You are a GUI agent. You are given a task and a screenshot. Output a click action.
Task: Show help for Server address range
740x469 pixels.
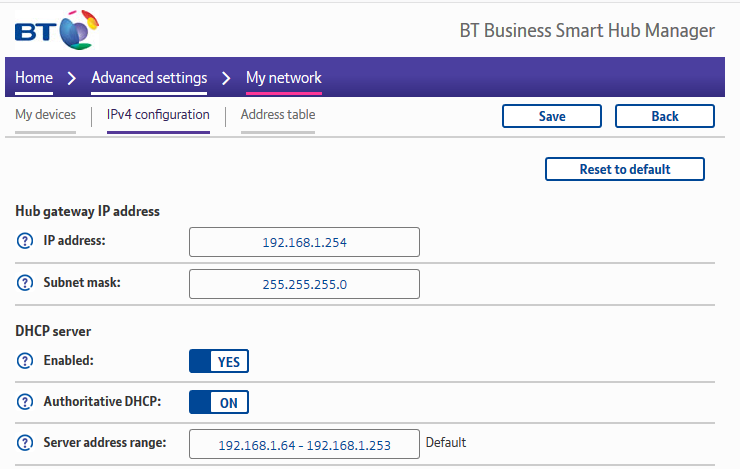(x=25, y=443)
